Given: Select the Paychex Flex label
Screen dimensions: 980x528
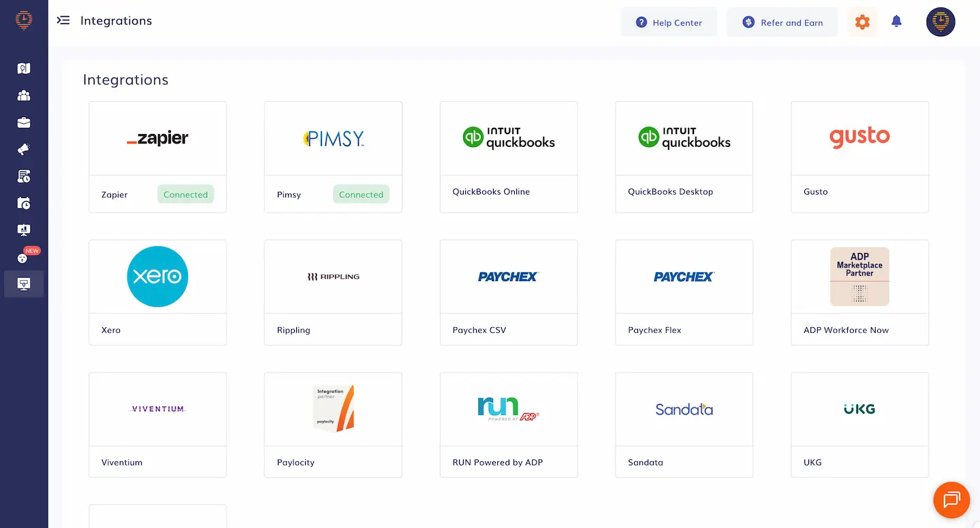Looking at the screenshot, I should pyautogui.click(x=654, y=330).
